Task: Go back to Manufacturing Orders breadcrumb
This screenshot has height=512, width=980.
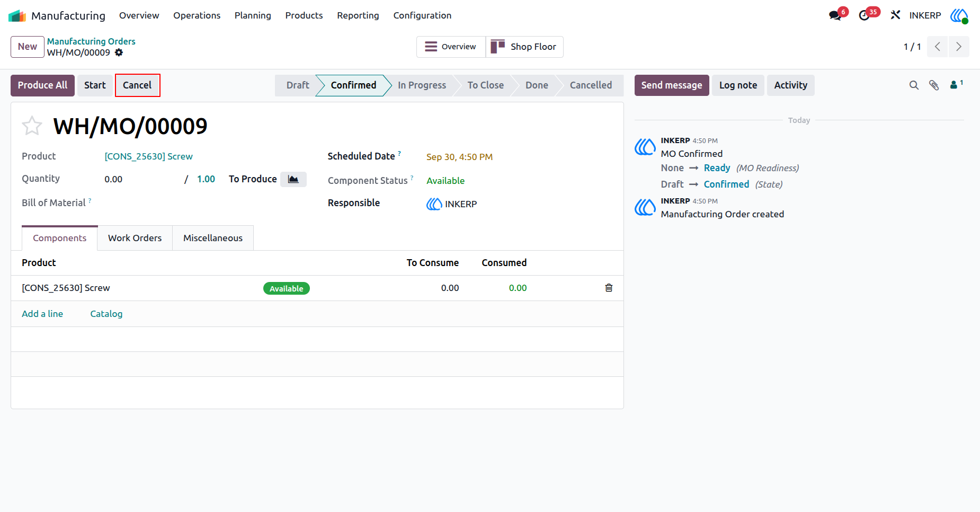Action: click(x=91, y=41)
